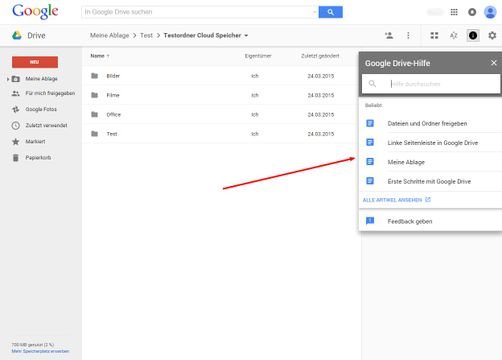Image resolution: width=502 pixels, height=360 pixels.
Task: Open Google Fotos in sidebar
Action: point(41,109)
